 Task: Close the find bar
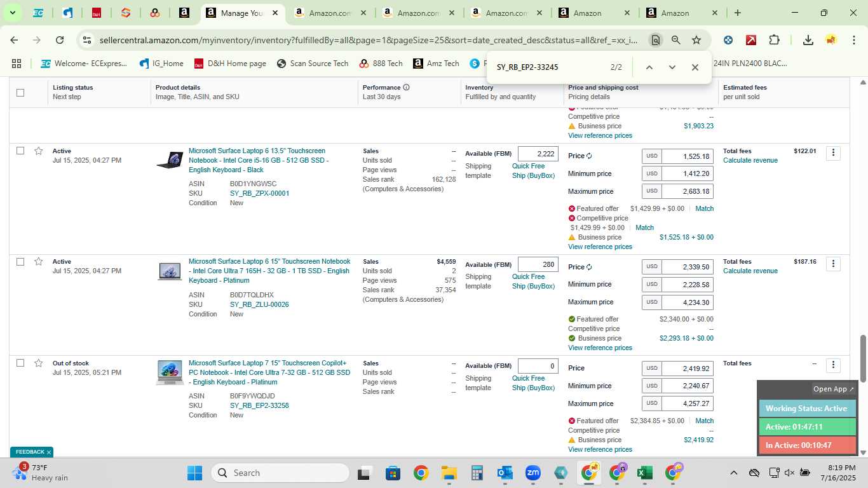point(695,67)
